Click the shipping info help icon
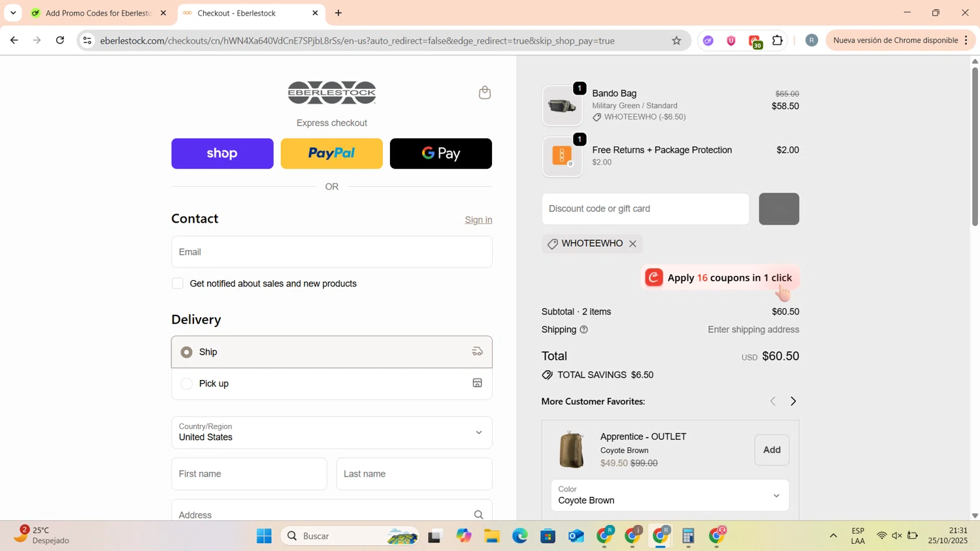Image resolution: width=980 pixels, height=551 pixels. [584, 330]
